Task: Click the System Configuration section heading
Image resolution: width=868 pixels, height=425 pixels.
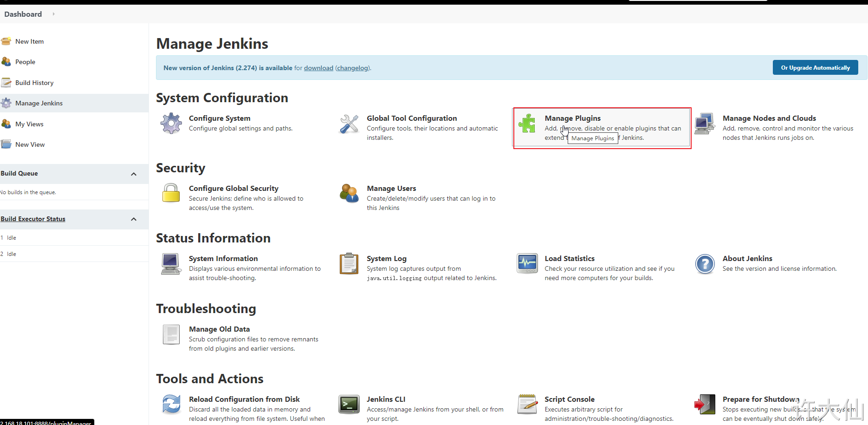Action: tap(222, 98)
